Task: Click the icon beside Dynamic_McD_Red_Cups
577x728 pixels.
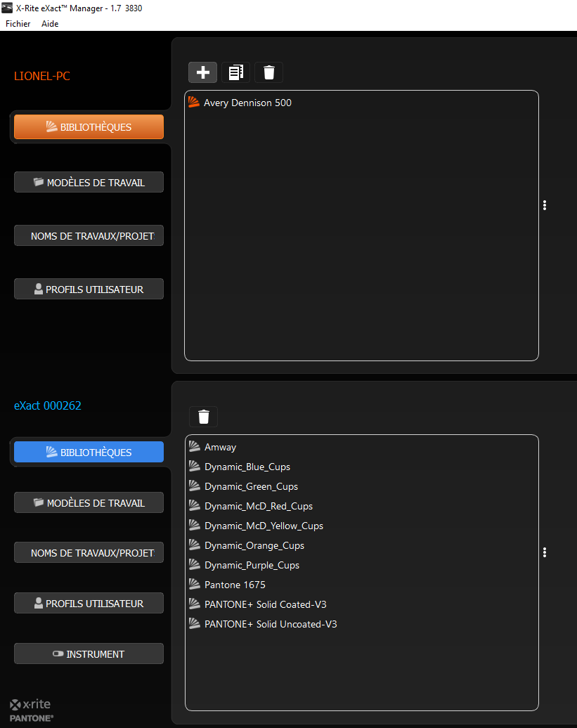Action: click(195, 506)
